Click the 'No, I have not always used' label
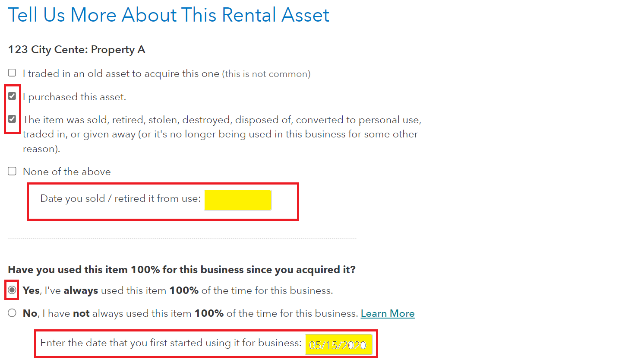644x360 pixels. pos(190,313)
